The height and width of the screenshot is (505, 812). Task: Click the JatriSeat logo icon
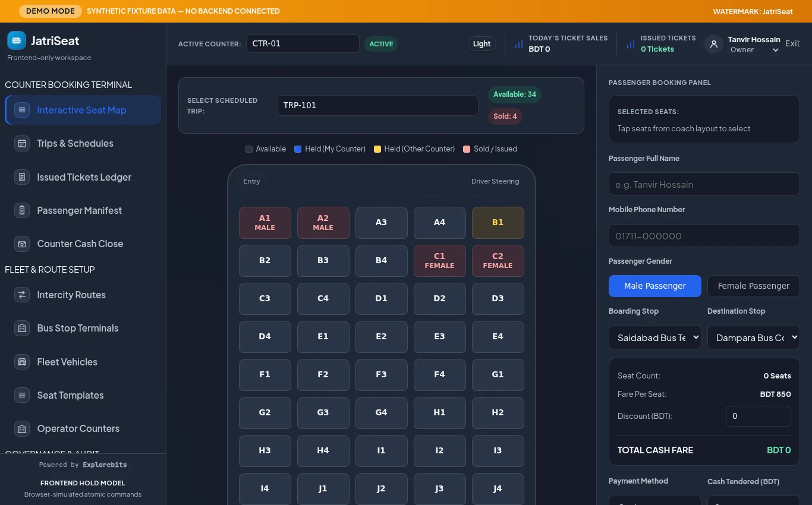pyautogui.click(x=17, y=40)
